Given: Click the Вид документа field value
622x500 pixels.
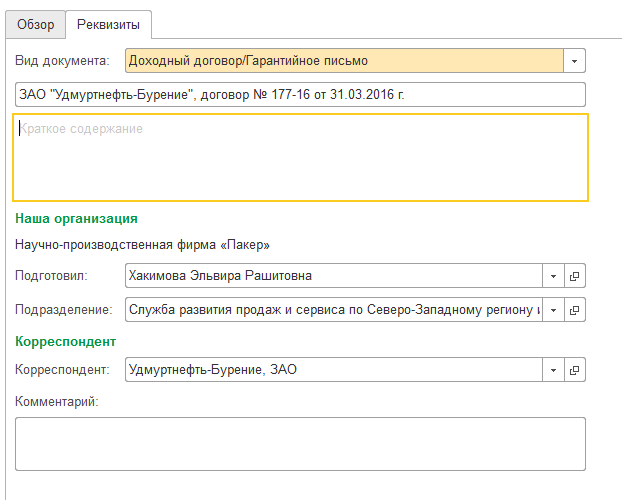Looking at the screenshot, I should click(x=344, y=61).
